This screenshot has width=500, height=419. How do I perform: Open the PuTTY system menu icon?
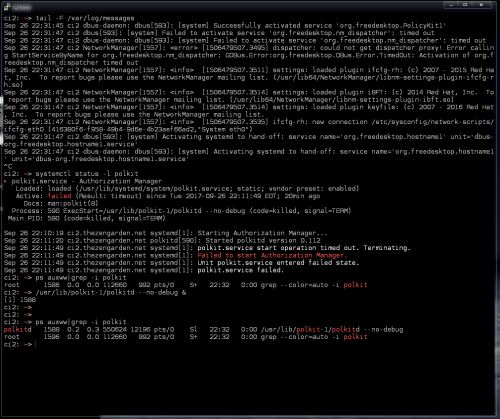click(x=7, y=6)
